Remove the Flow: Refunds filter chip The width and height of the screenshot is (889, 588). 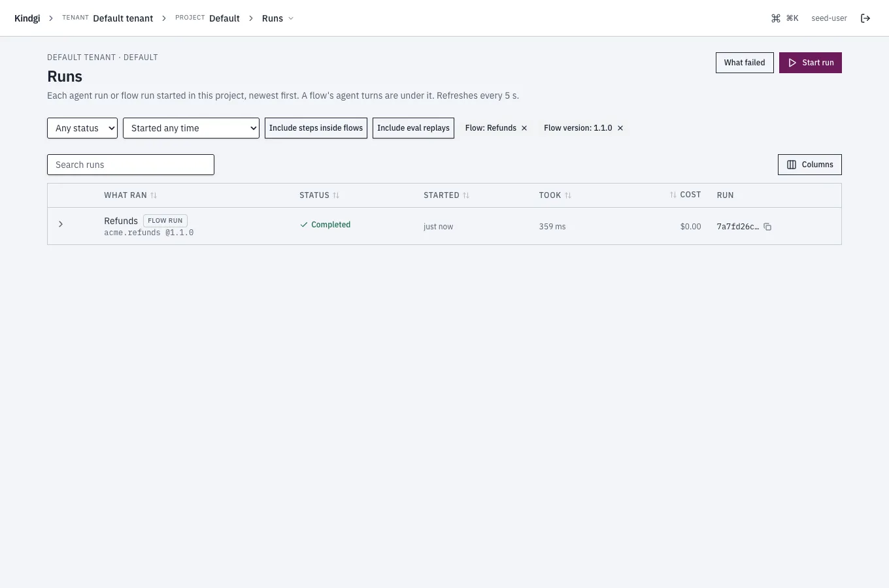(x=524, y=128)
